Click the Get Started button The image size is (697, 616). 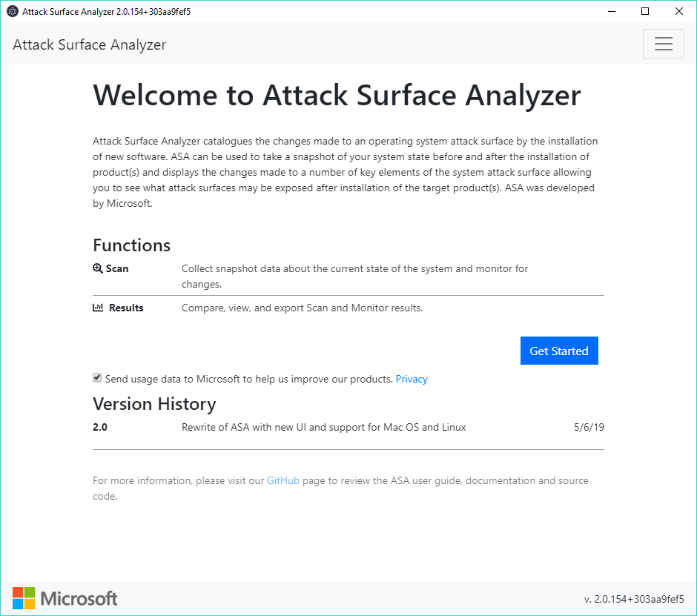tap(559, 351)
